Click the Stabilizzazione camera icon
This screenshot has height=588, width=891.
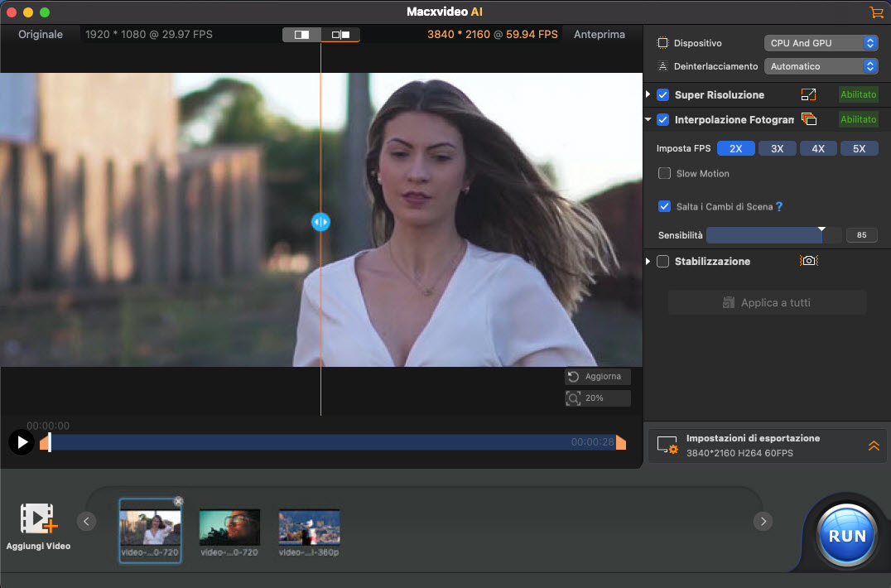[808, 261]
